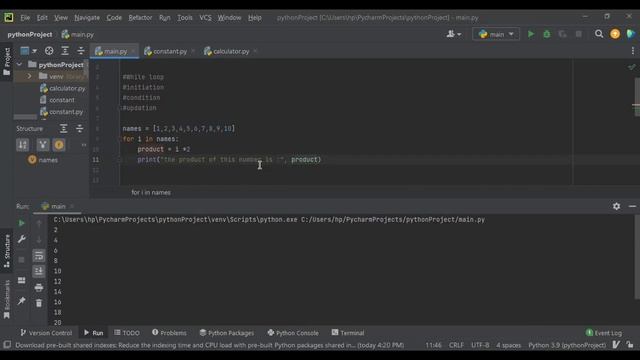Open Project view selector dropdown
The width and height of the screenshot is (640, 360).
pyautogui.click(x=29, y=51)
